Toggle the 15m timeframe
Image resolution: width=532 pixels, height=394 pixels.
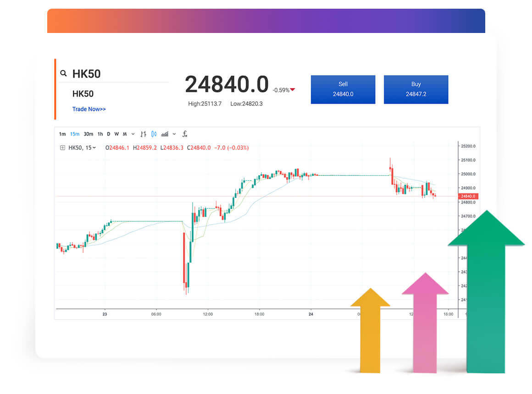[75, 134]
